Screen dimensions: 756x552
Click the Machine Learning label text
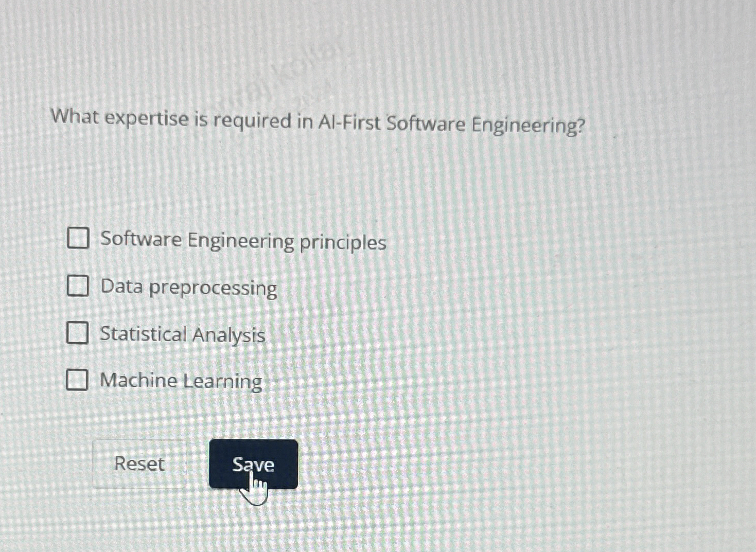point(181,382)
